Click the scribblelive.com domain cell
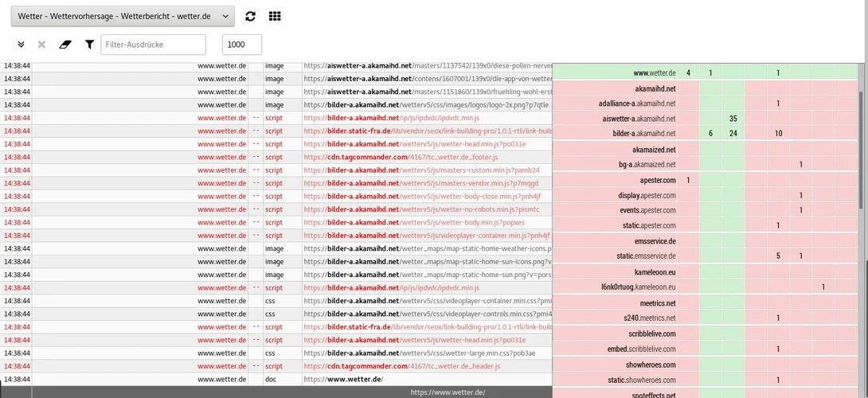Image resolution: width=868 pixels, height=398 pixels. [x=615, y=334]
